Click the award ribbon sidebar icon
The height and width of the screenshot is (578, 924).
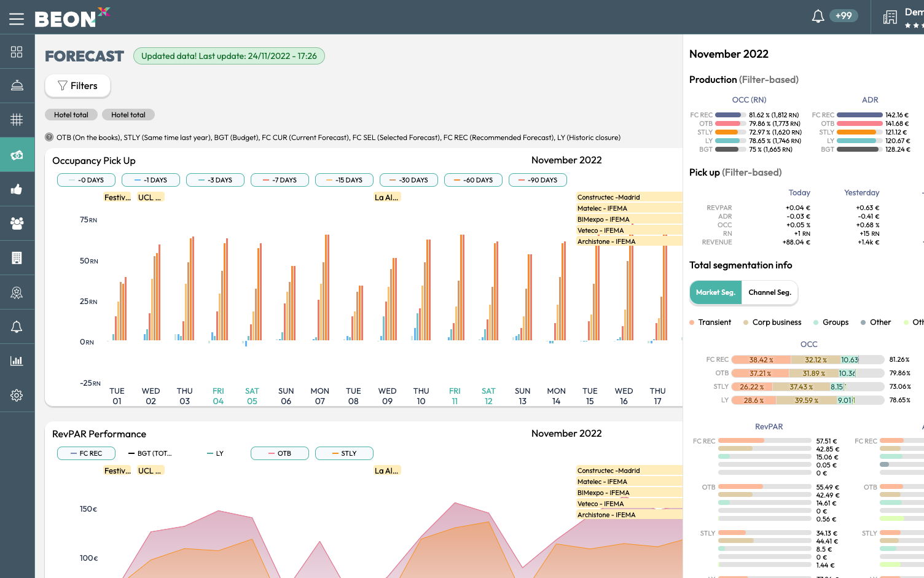click(x=17, y=293)
